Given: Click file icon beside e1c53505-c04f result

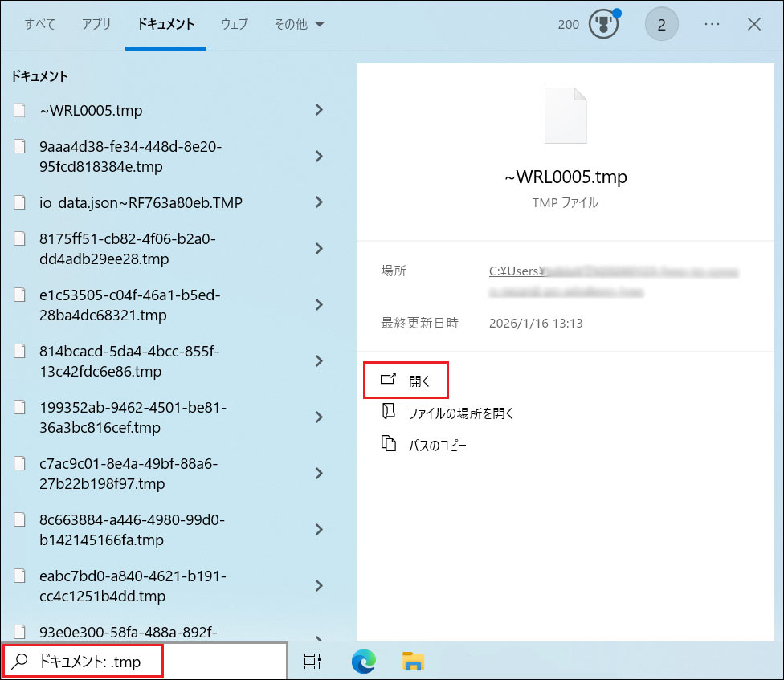Looking at the screenshot, I should 19,295.
